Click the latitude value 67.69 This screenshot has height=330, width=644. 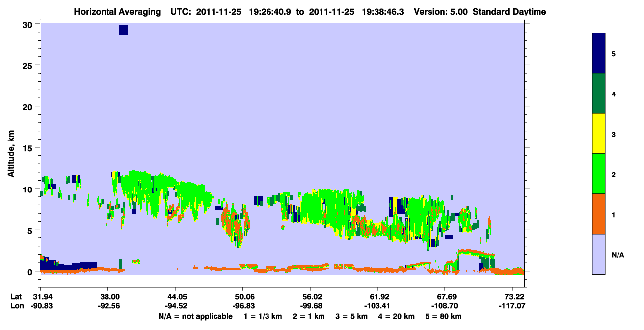click(444, 297)
